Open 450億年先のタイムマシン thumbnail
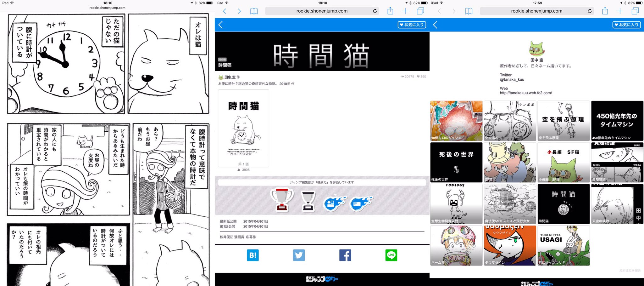Image resolution: width=644 pixels, height=286 pixels. [617, 121]
